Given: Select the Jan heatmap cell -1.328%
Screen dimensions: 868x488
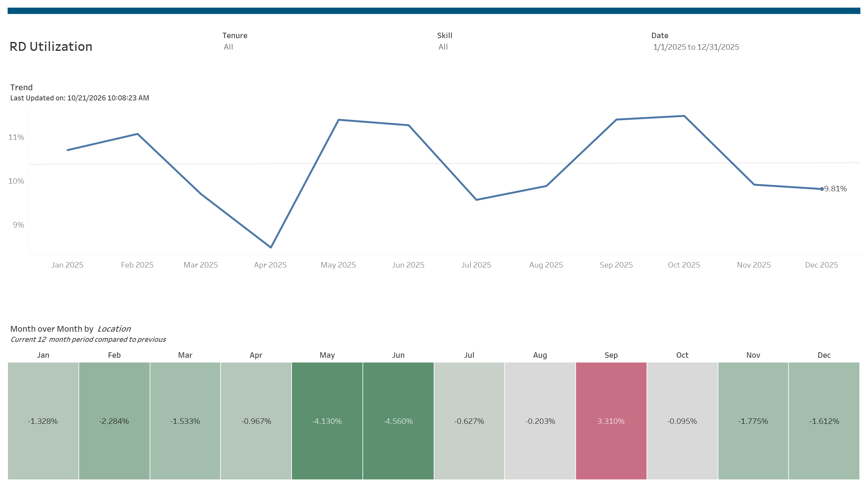Looking at the screenshot, I should (x=43, y=421).
